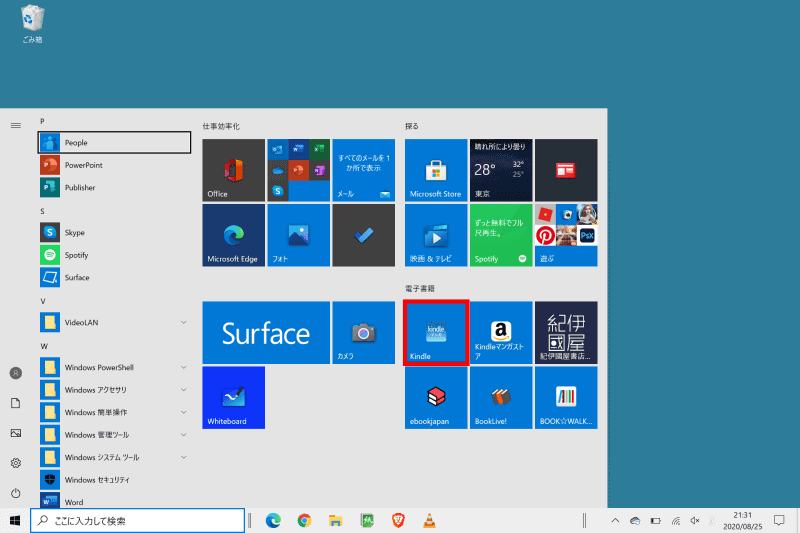The image size is (800, 533).
Task: Open the OneDrive cloud tray icon
Action: [x=635, y=521]
